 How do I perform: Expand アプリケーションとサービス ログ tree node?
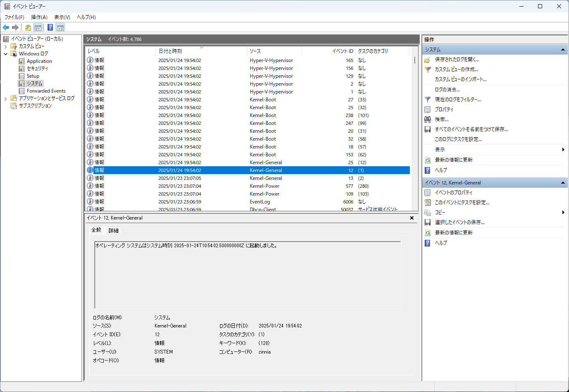point(6,98)
